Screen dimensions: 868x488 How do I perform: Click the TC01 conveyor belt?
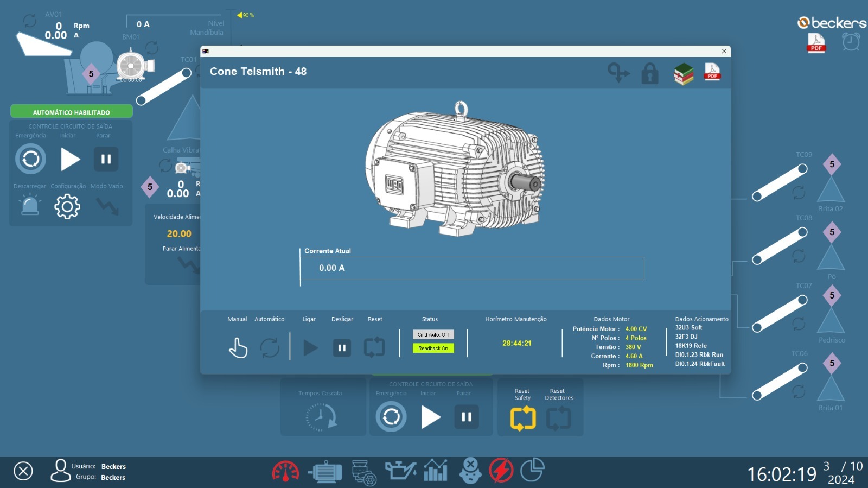coord(164,87)
